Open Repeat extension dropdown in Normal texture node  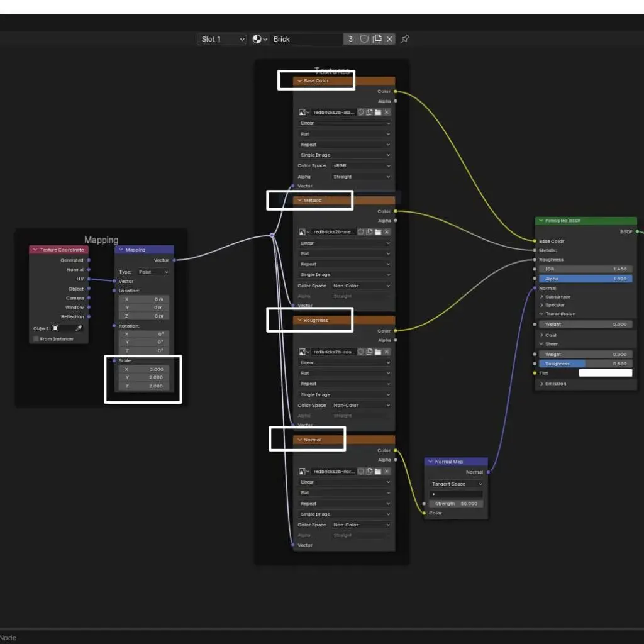point(344,504)
